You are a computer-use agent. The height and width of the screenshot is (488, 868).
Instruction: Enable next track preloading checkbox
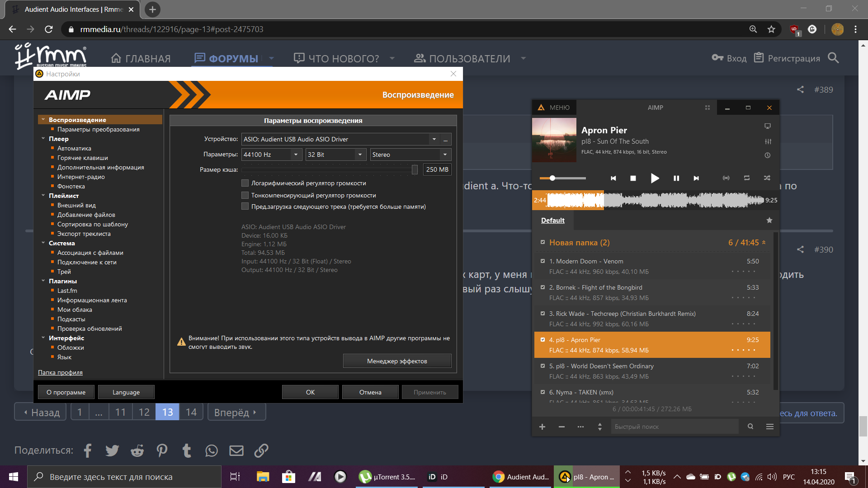pos(245,206)
